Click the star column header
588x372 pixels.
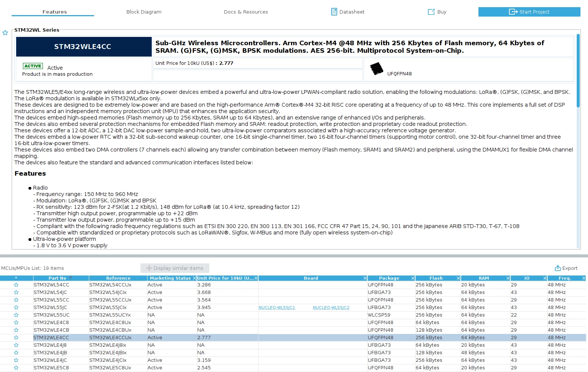pos(16,278)
